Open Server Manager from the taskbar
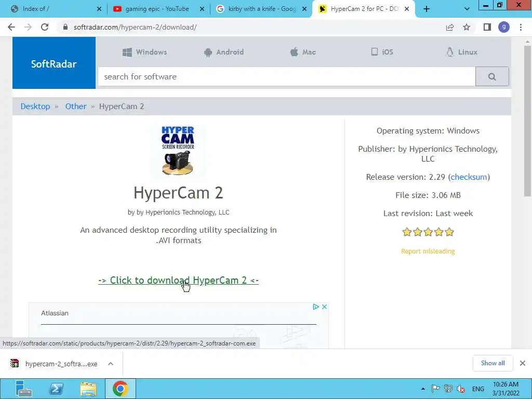532x399 pixels. click(23, 389)
